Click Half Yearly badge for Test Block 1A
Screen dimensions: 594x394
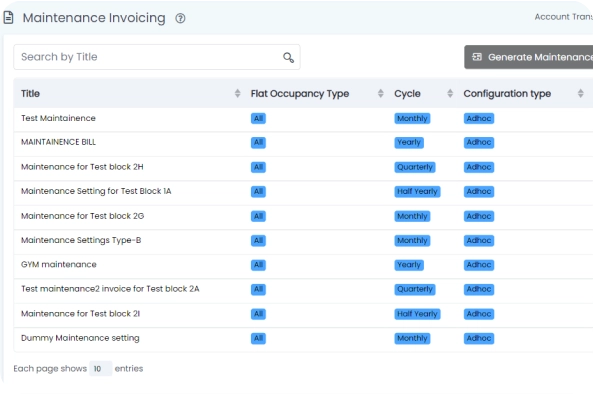tap(417, 191)
